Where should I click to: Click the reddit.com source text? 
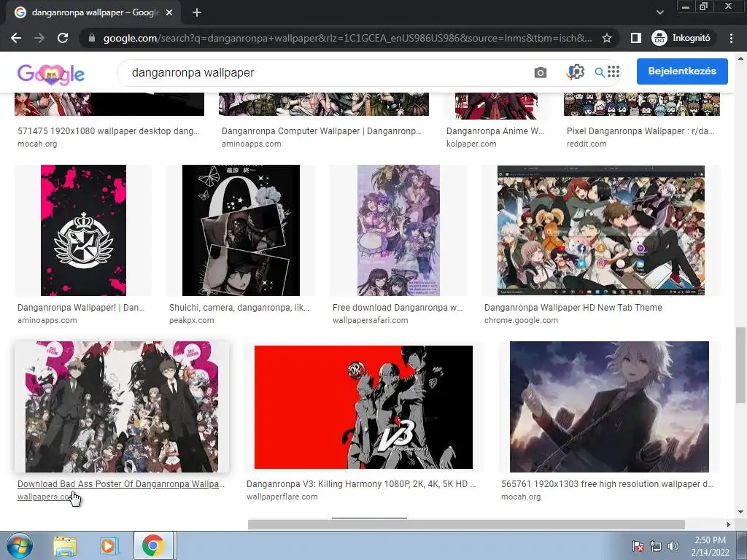[x=587, y=144]
